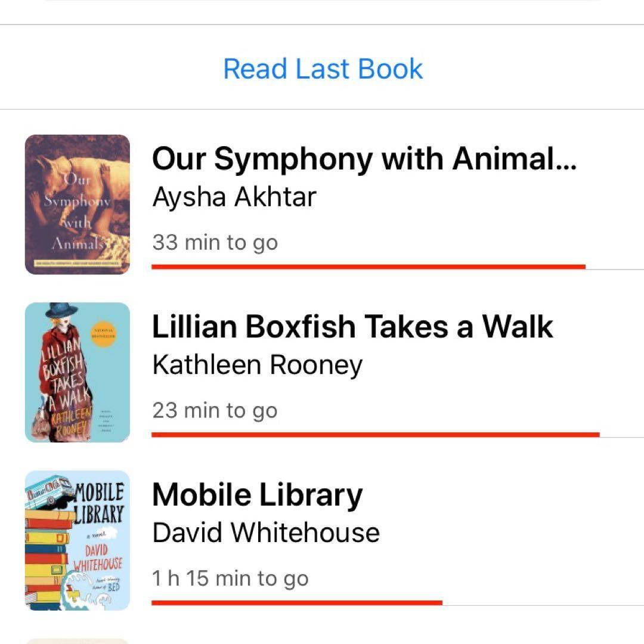This screenshot has width=644, height=644.
Task: Click progress bar under Lillian Boxfish
Action: 376,435
